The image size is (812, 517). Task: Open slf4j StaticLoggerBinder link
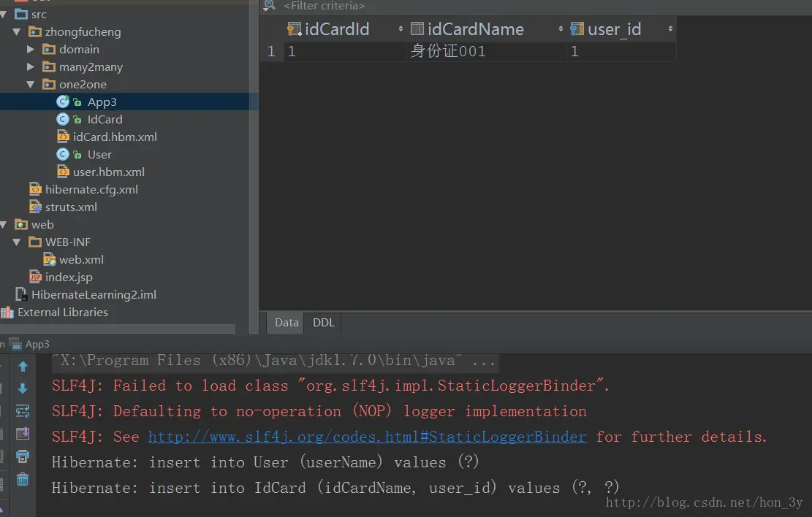368,437
